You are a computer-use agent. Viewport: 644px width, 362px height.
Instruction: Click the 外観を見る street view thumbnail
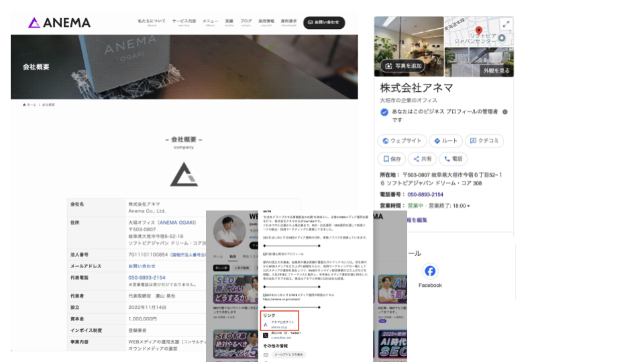click(496, 70)
